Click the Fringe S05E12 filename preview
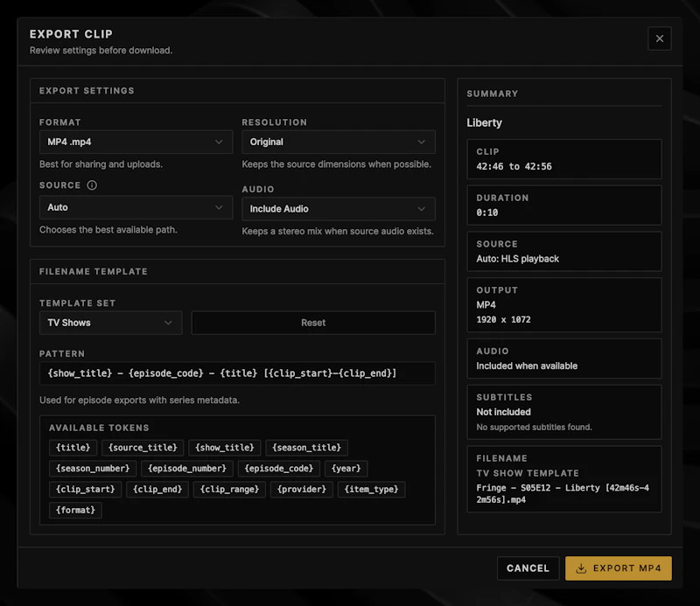Screen dimensions: 700x606 tap(563, 493)
